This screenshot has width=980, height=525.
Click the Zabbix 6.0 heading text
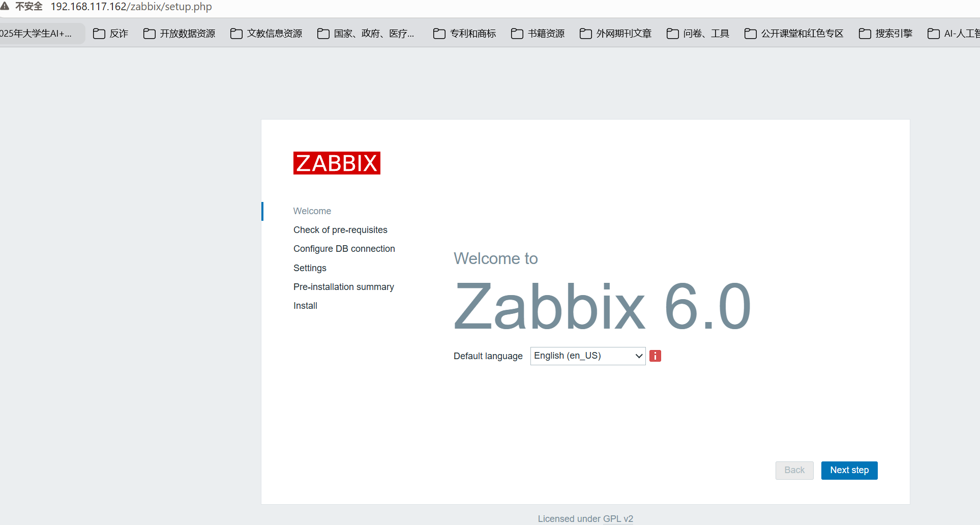pos(602,306)
